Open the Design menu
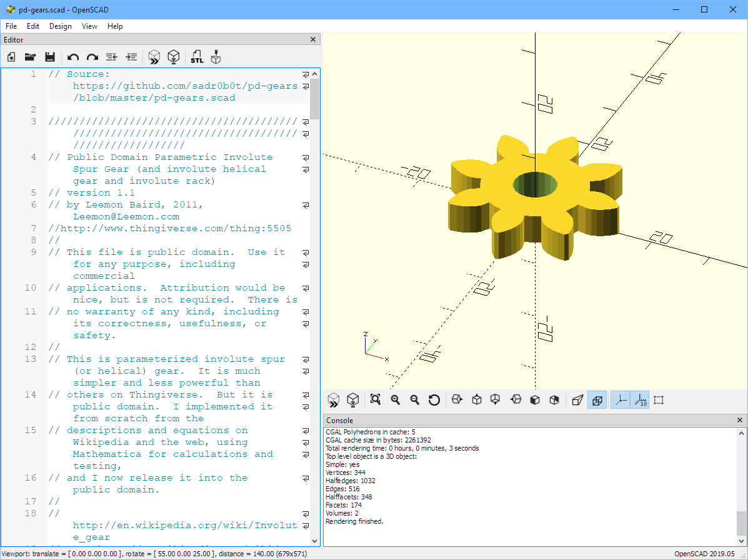This screenshot has height=560, width=748. (x=60, y=26)
